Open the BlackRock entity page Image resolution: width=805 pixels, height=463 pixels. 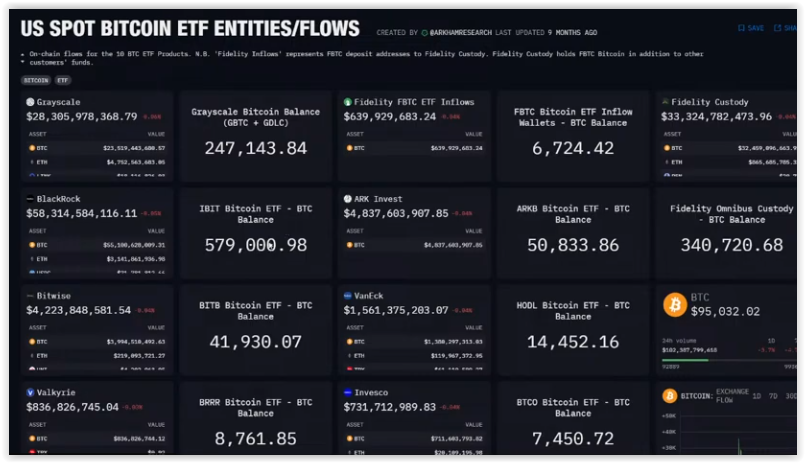pyautogui.click(x=58, y=199)
